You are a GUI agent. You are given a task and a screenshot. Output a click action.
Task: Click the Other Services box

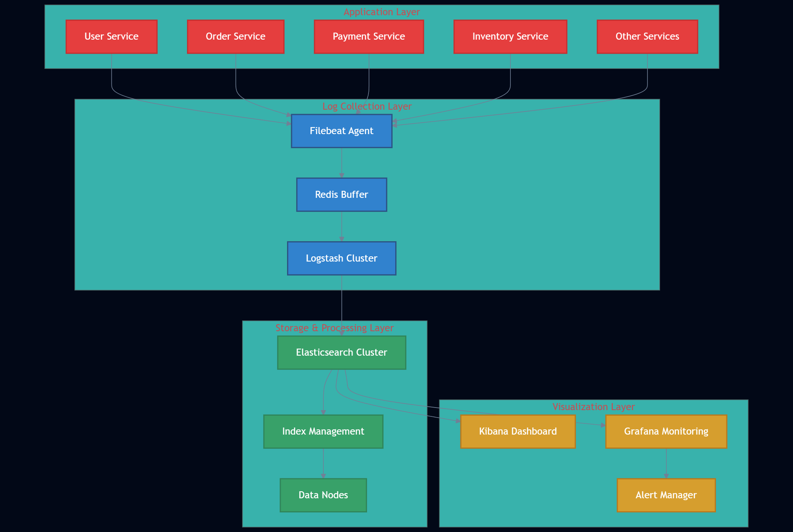pyautogui.click(x=647, y=37)
